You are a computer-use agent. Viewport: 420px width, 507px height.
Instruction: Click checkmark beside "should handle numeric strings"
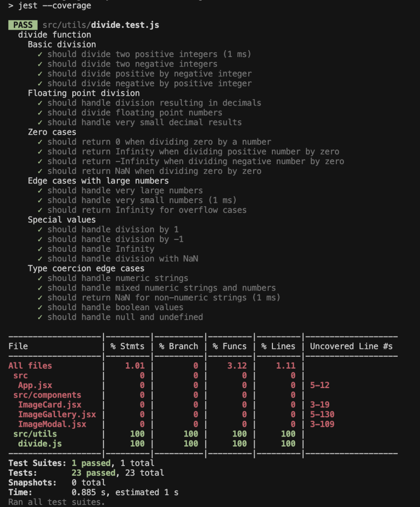tap(40, 278)
